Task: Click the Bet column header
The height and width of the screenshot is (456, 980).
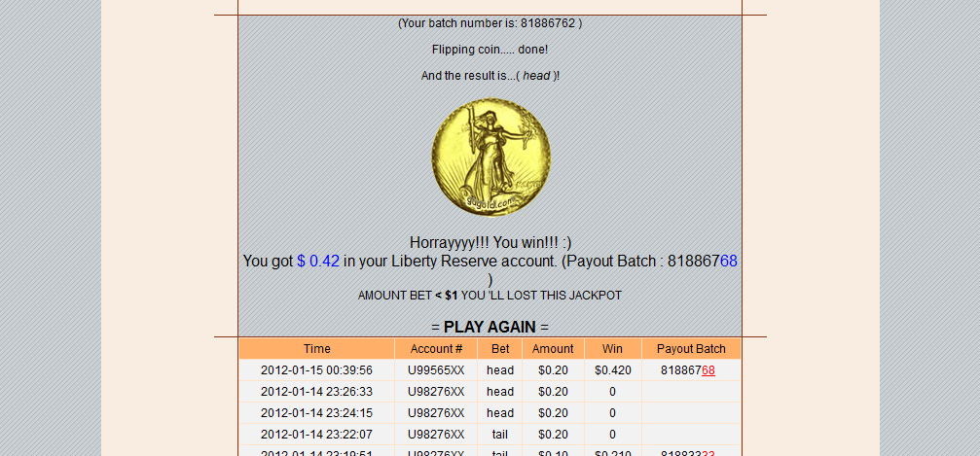Action: click(500, 348)
